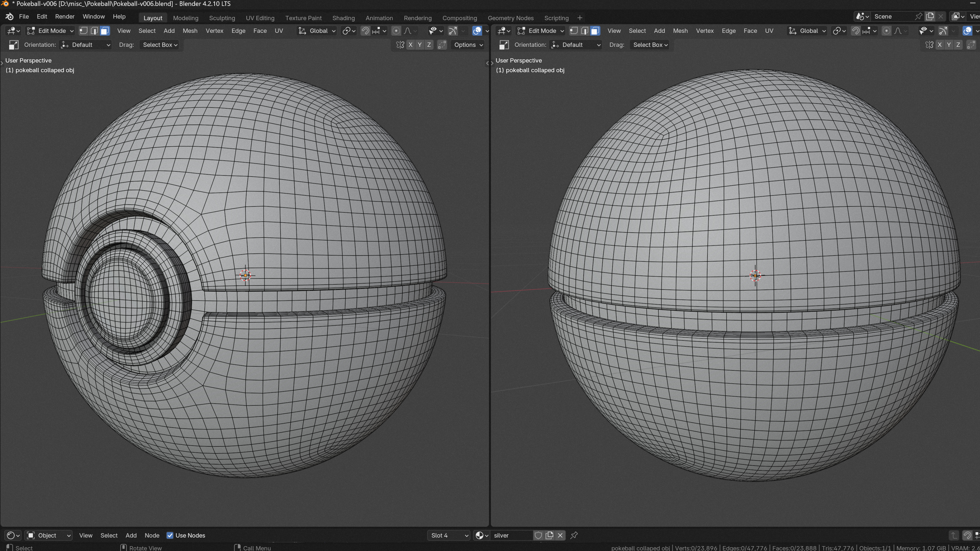Toggle Z axis mirror in right viewport
The height and width of the screenshot is (551, 980).
coord(958,45)
